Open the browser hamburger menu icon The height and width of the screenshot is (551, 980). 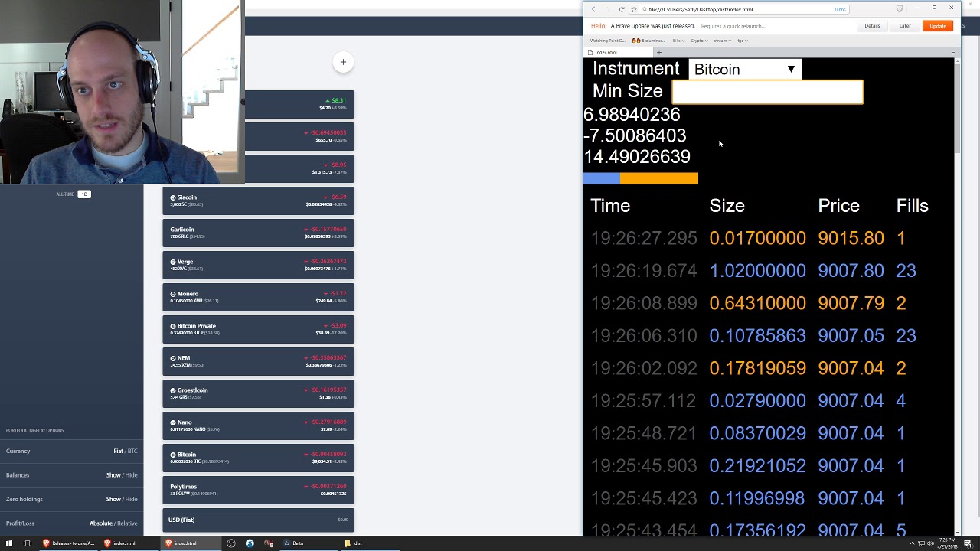953,52
